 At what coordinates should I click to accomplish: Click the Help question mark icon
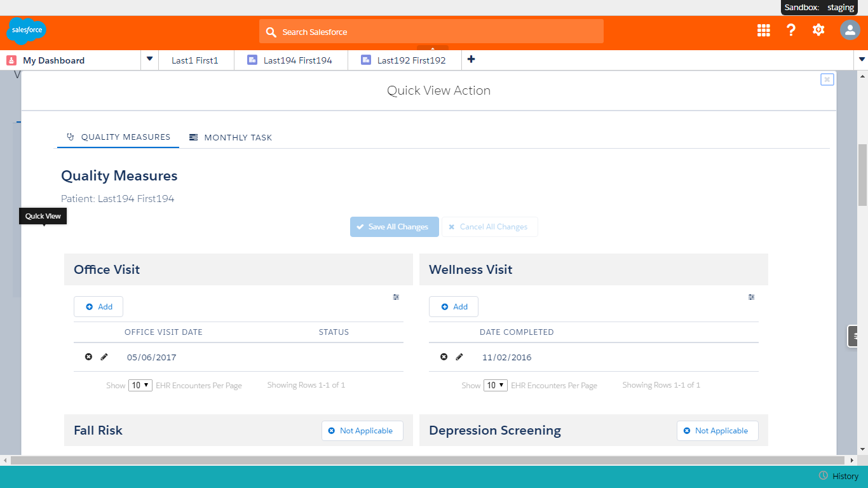pyautogui.click(x=791, y=30)
